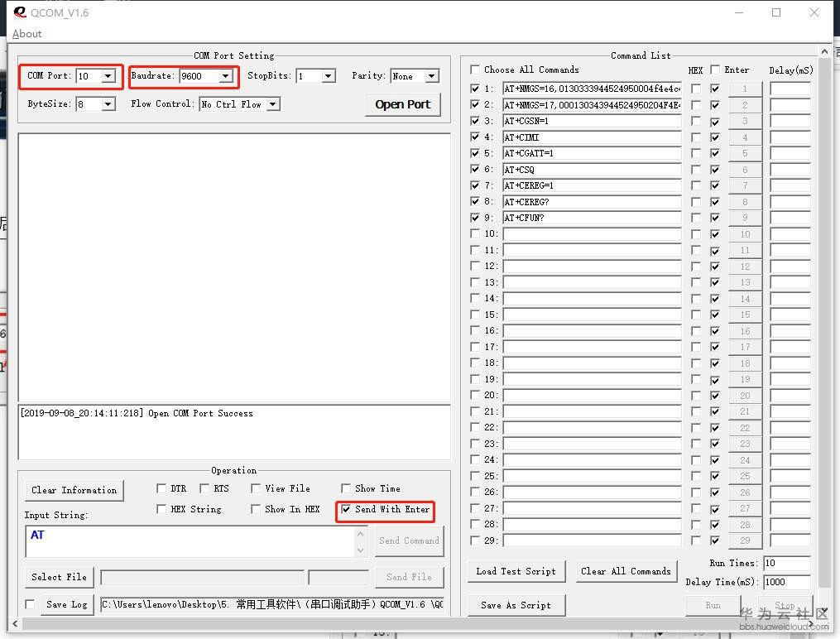
Task: Toggle the RTS checkbox
Action: coord(204,488)
